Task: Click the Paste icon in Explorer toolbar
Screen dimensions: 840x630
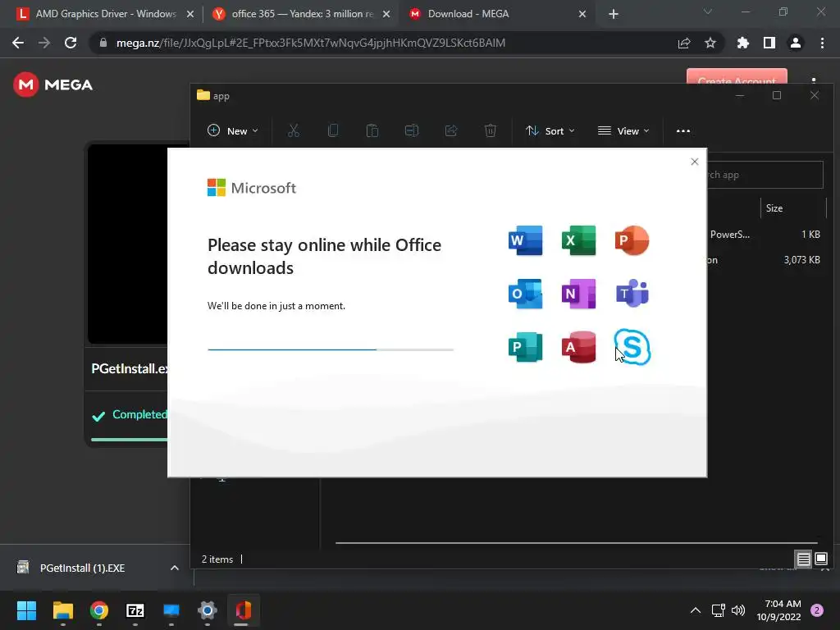Action: 372,130
